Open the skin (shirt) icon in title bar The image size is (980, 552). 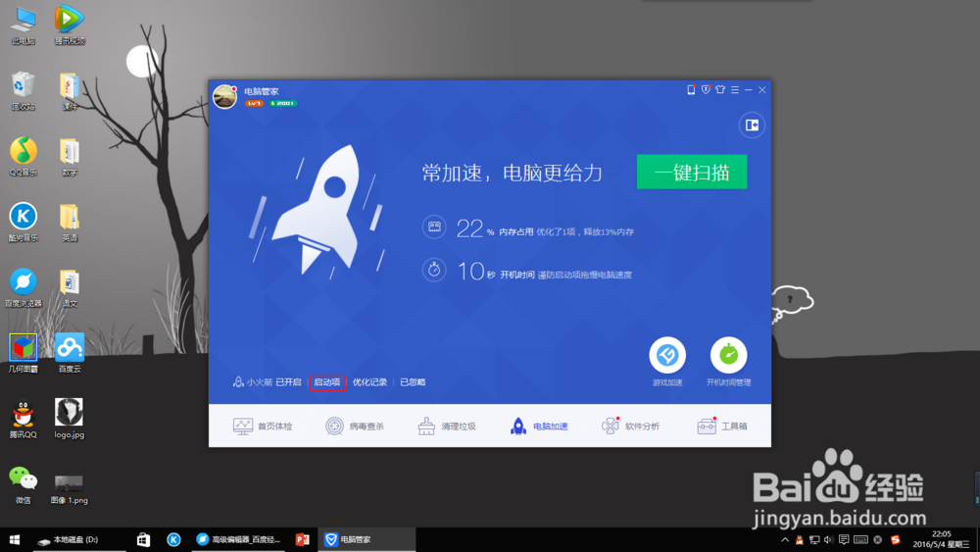tap(720, 90)
